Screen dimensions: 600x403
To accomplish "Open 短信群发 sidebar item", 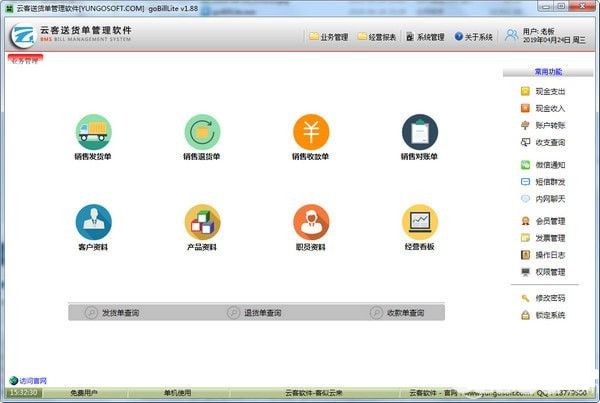I will (543, 182).
